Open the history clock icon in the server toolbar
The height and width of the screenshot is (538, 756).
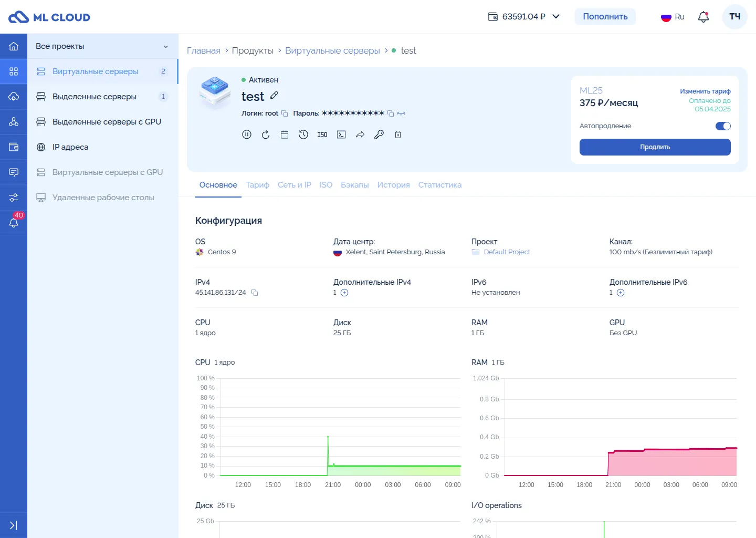coord(303,134)
